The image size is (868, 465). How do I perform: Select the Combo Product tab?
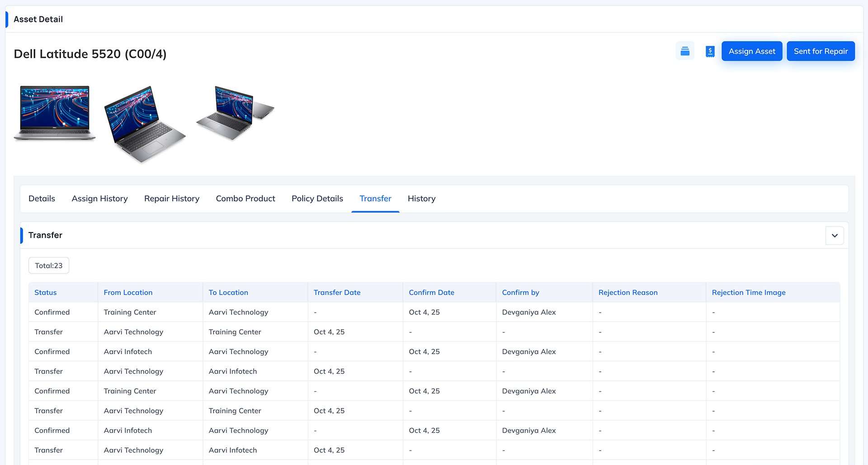point(245,199)
